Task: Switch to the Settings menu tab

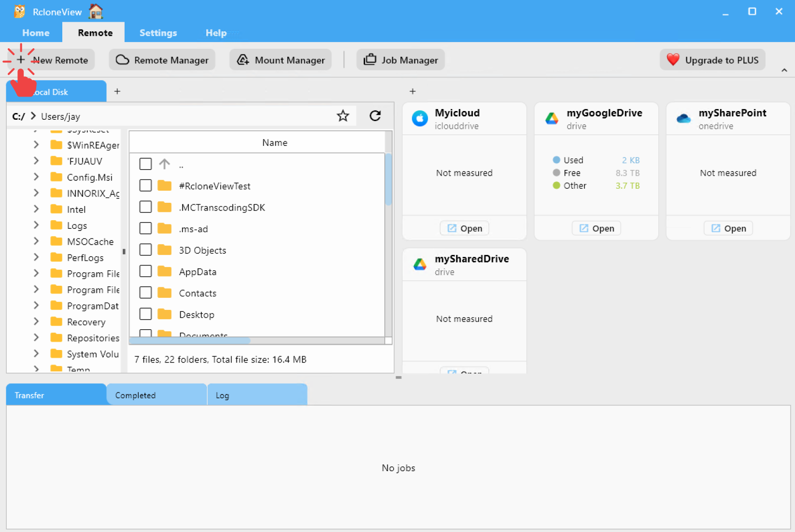Action: point(158,33)
